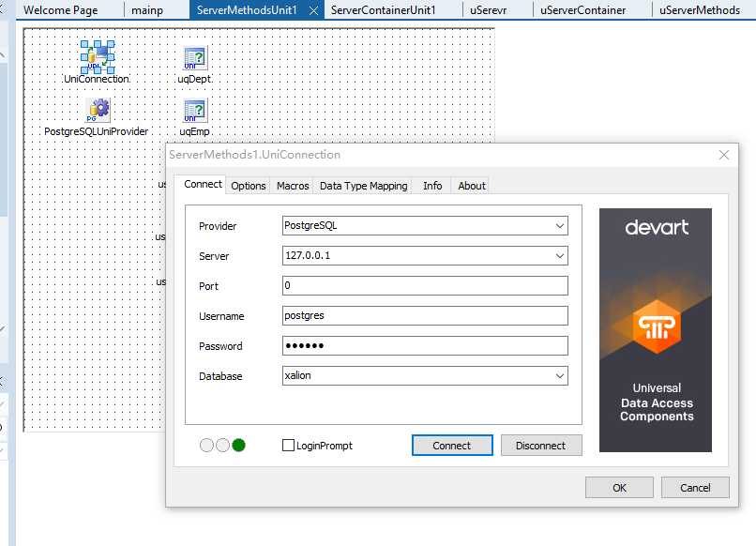
Task: Click into the Username input field
Action: point(425,315)
